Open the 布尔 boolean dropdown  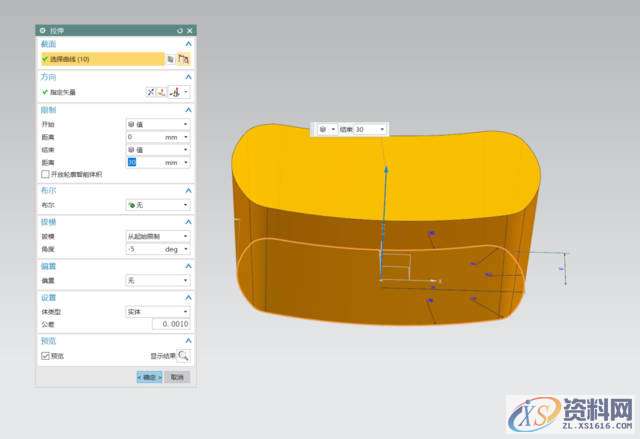(x=157, y=204)
